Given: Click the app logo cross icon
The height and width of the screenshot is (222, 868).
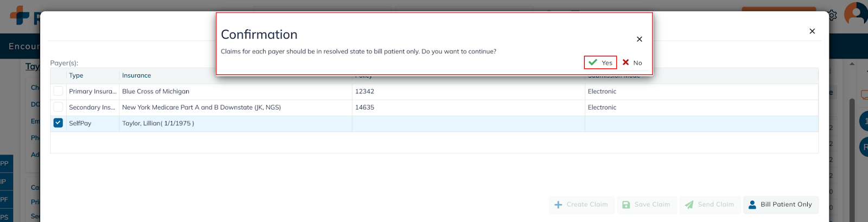Looking at the screenshot, I should coord(20,15).
